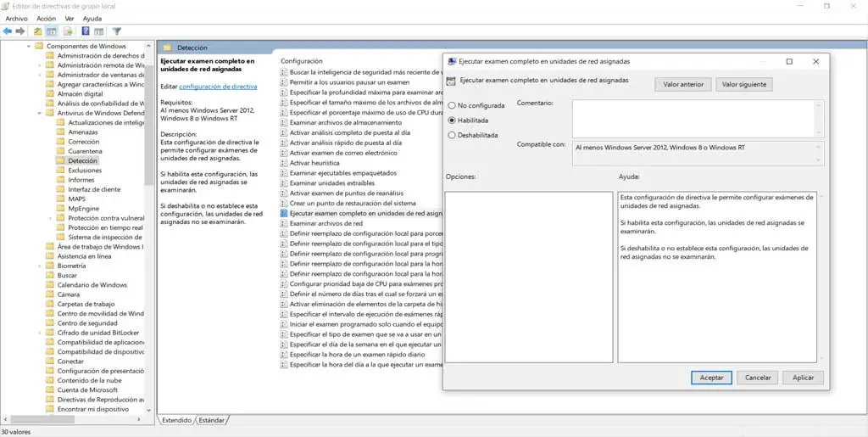868x437 pixels.
Task: Click policy icon beside dialog heading text
Action: 451,81
